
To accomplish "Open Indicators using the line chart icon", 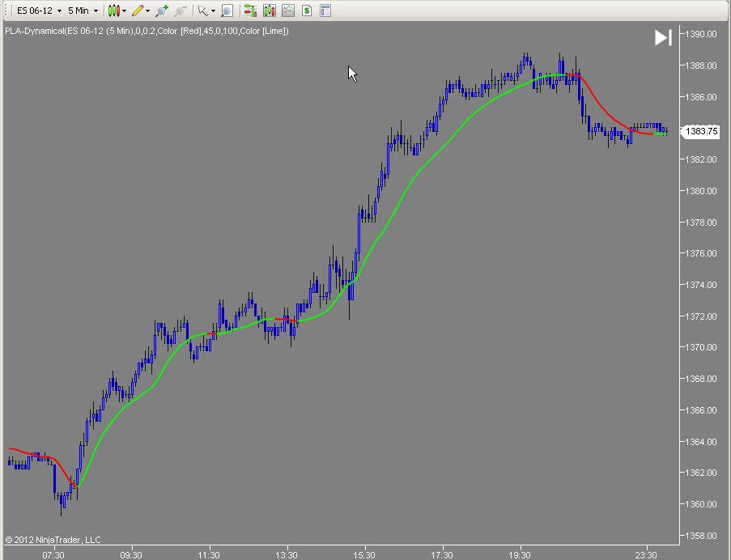I will tap(288, 11).
